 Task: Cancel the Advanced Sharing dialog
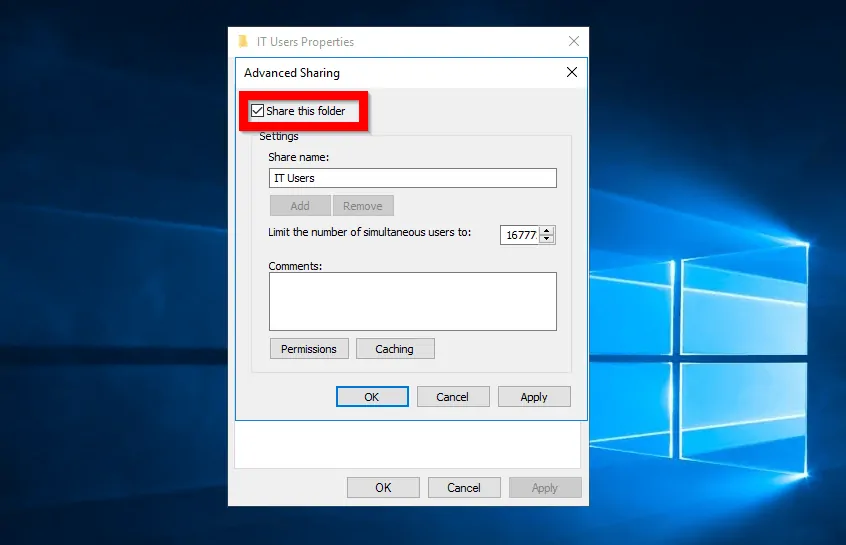click(453, 397)
